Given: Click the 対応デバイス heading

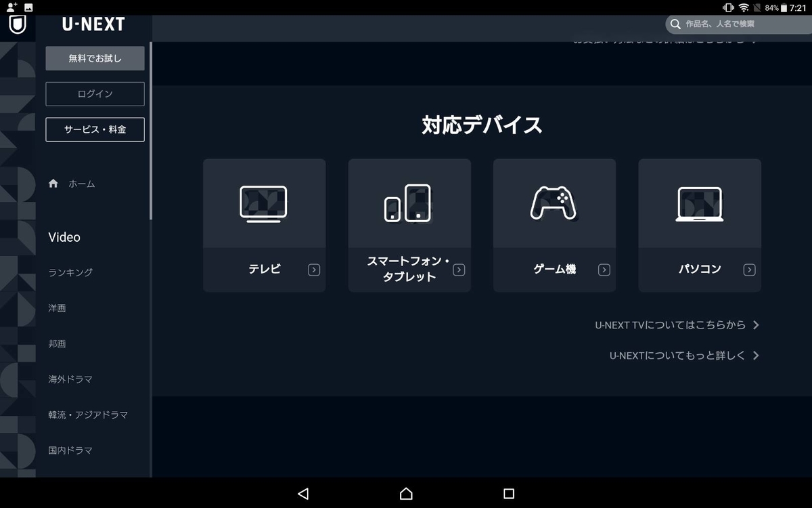Looking at the screenshot, I should tap(482, 125).
